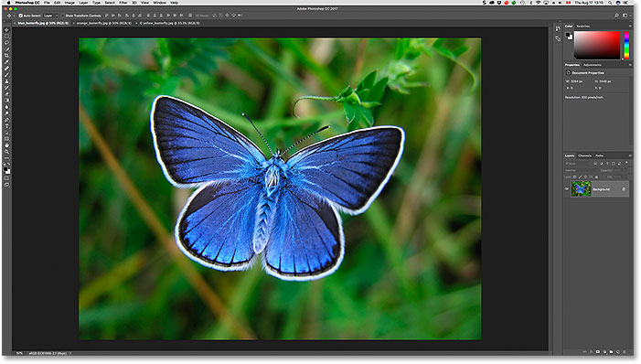Select the Lasso tool
641x364 pixels.
tap(6, 43)
